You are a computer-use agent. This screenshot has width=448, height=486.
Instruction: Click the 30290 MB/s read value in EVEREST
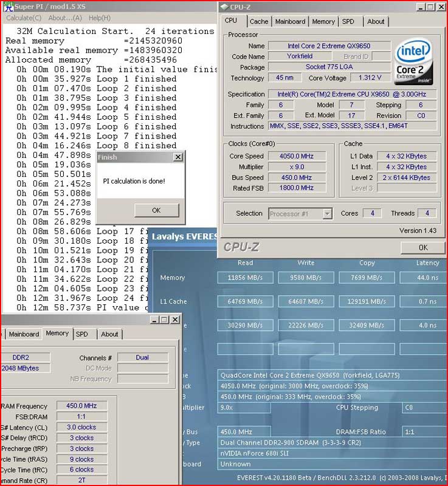(x=245, y=325)
